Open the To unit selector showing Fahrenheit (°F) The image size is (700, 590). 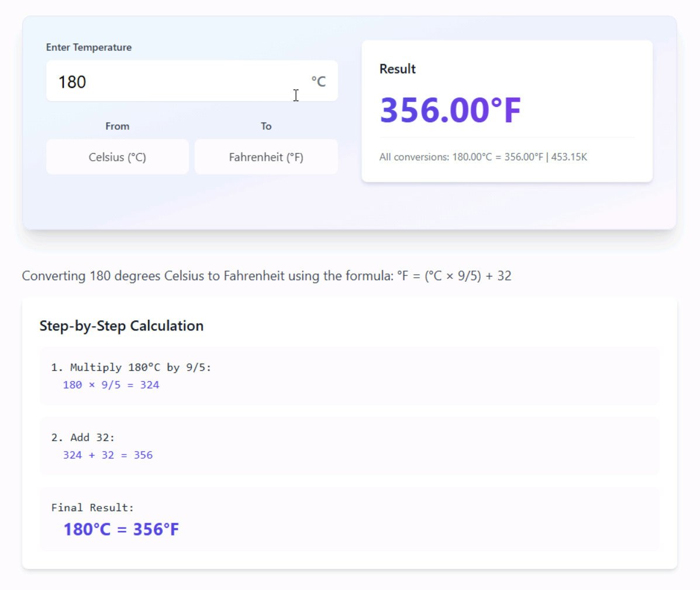(x=266, y=157)
